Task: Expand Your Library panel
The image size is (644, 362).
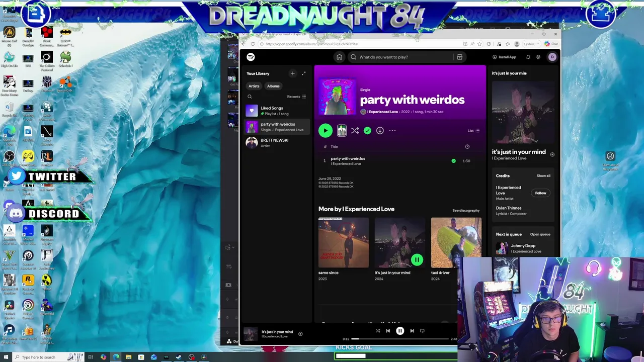Action: 303,73
